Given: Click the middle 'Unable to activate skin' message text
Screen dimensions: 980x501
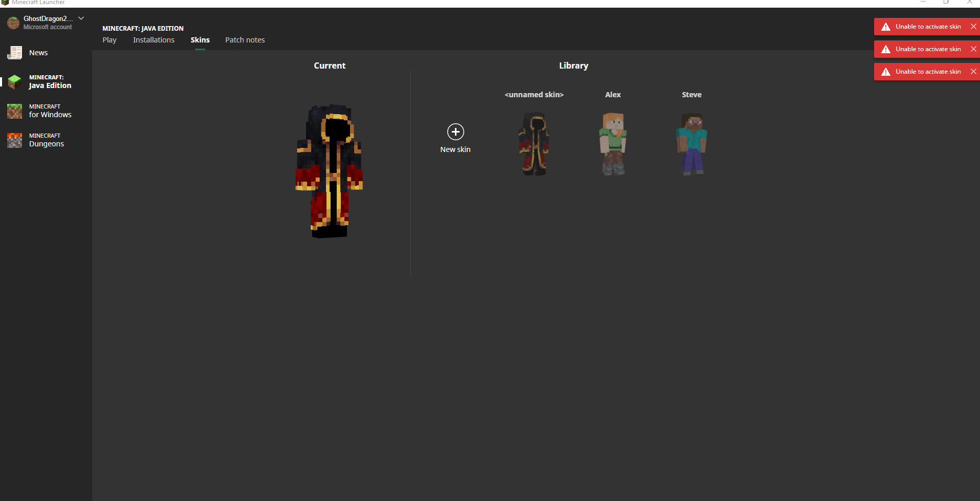Looking at the screenshot, I should tap(928, 49).
